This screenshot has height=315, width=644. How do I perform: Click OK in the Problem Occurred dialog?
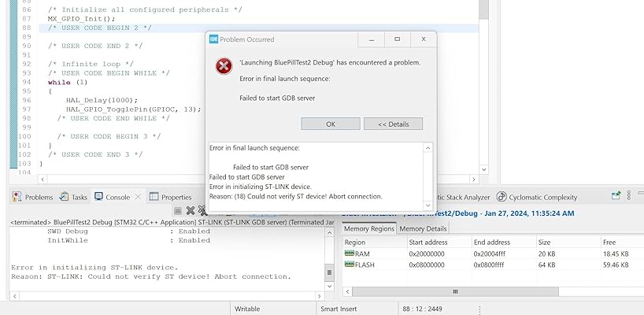(331, 124)
